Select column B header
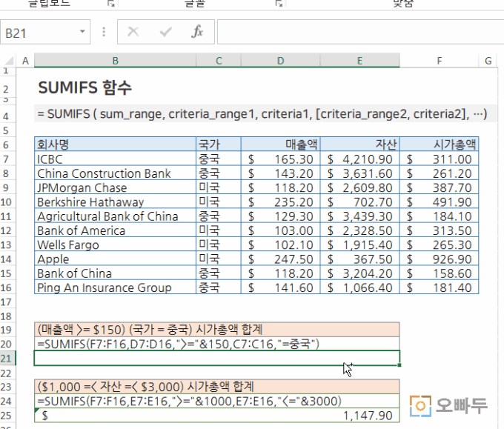504x429 pixels. pos(115,61)
